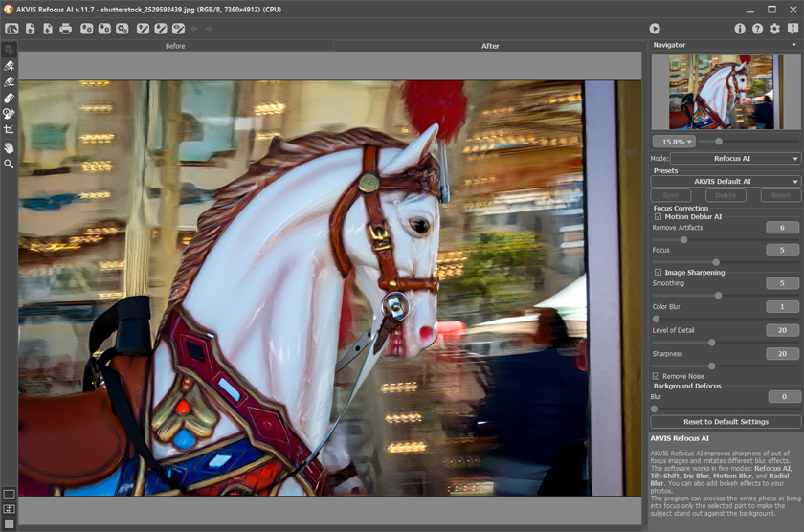Print the image with the printer icon
This screenshot has height=532, width=804.
point(66,29)
